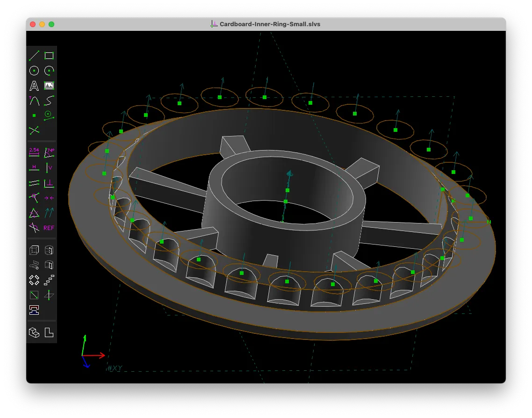The height and width of the screenshot is (418, 532).
Task: Select the Line Segment sketch tool
Action: pos(34,56)
